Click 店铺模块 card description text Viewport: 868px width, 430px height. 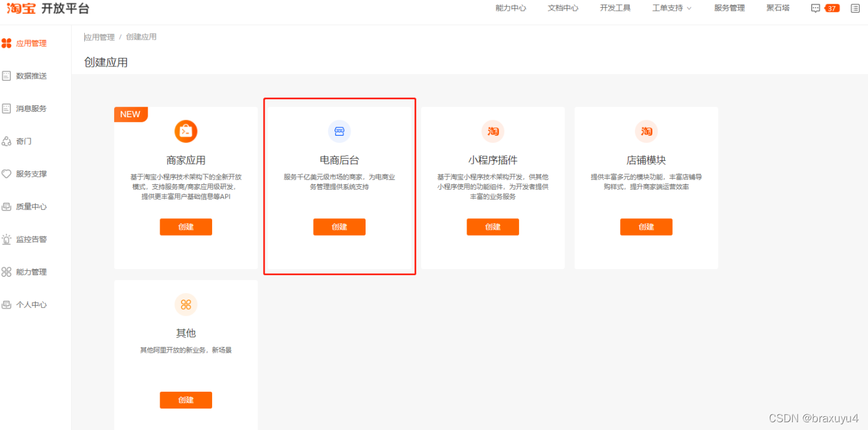[646, 182]
